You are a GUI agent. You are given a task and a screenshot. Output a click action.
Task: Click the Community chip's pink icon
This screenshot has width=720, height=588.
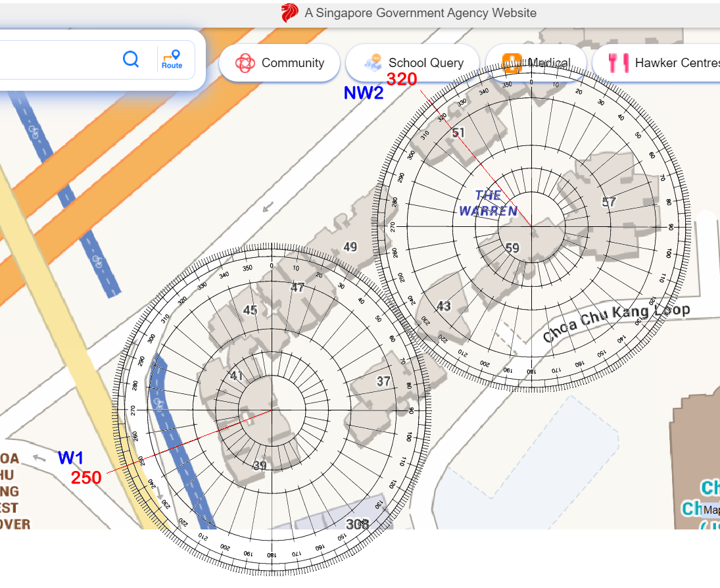pos(245,63)
